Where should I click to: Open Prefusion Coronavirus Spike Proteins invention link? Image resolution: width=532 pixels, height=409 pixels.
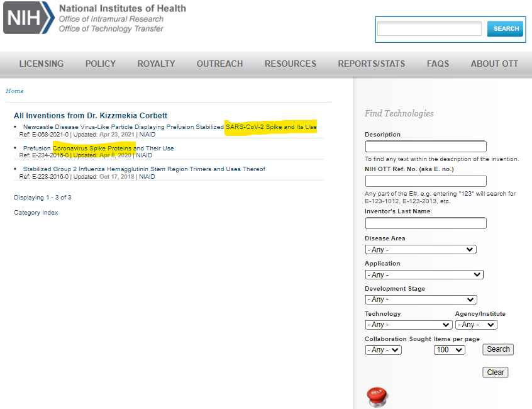pos(98,148)
